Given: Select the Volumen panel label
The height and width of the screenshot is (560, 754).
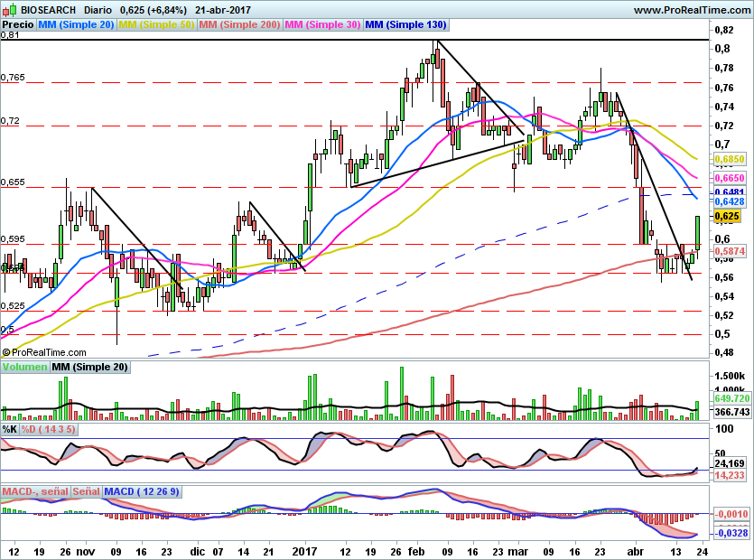Looking at the screenshot, I should tap(24, 368).
